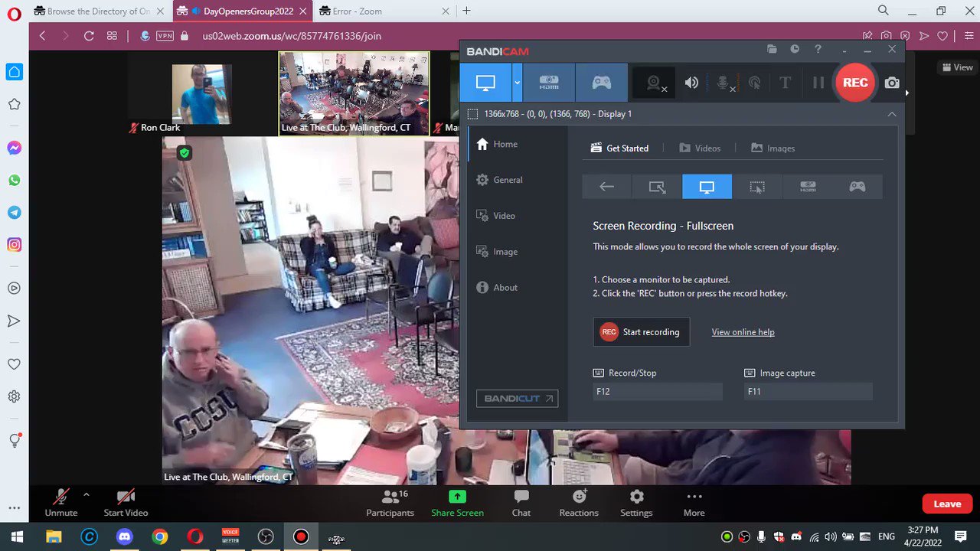Select Bandicam screen recording mode button

coord(485,83)
